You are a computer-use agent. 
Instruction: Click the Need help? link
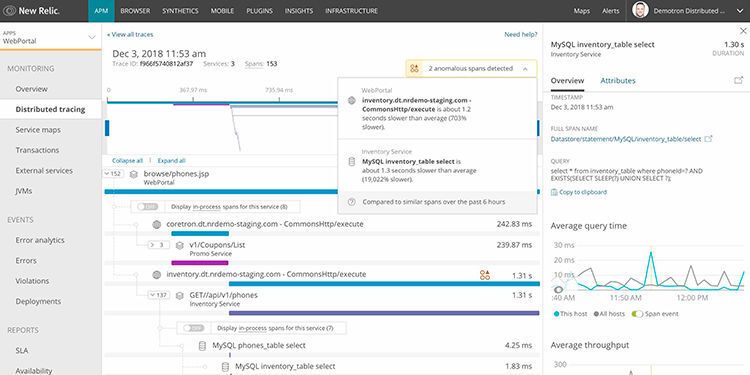pos(521,34)
